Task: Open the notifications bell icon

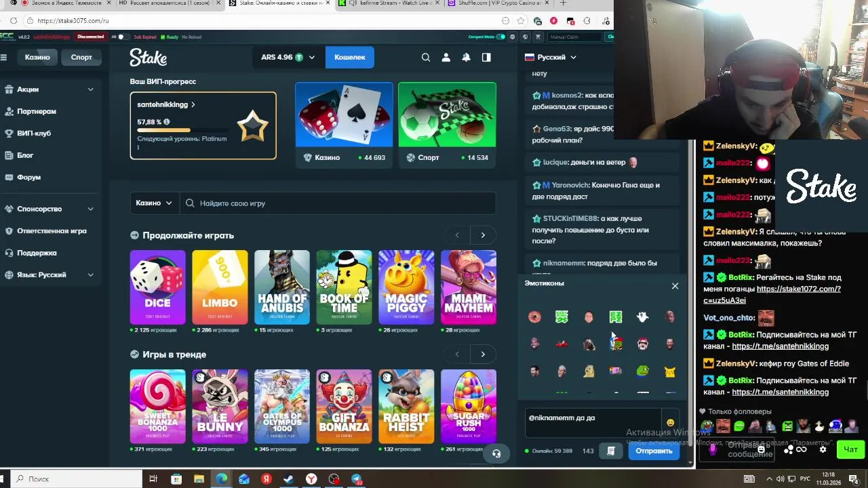Action: [466, 58]
